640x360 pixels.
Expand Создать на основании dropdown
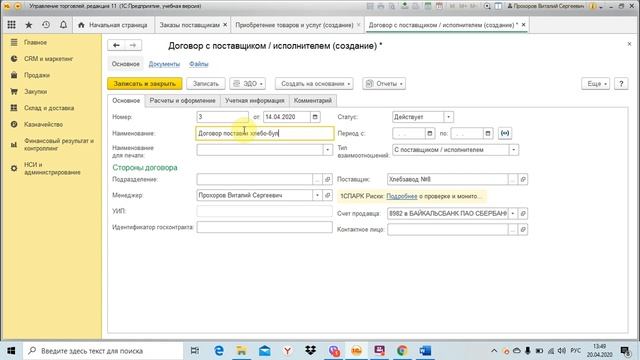coord(314,84)
